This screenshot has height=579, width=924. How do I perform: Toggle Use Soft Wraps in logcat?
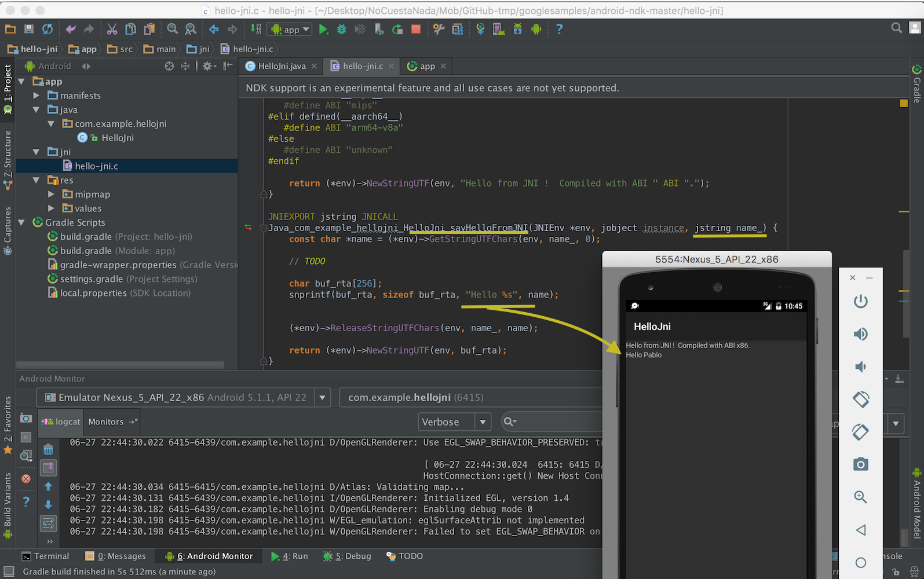(49, 523)
